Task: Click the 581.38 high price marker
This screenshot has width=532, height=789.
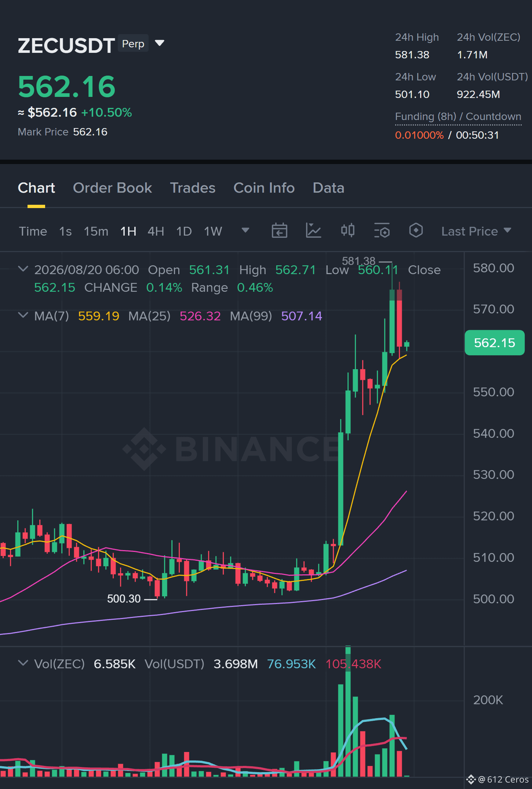Action: point(359,261)
